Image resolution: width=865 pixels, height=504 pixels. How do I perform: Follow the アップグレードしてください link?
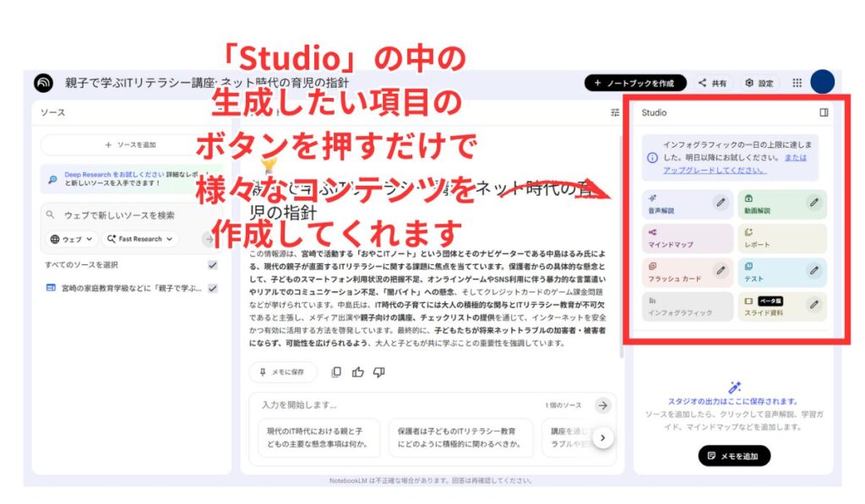click(x=715, y=170)
